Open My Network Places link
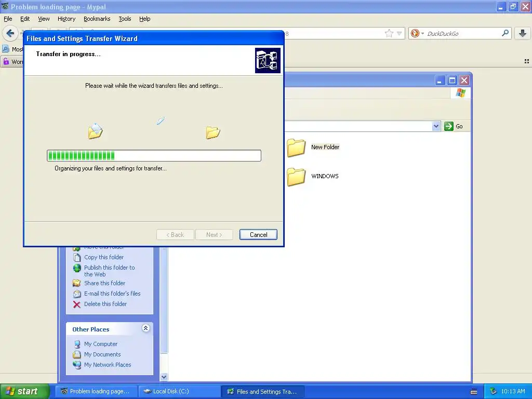This screenshot has width=532, height=399. coord(108,365)
